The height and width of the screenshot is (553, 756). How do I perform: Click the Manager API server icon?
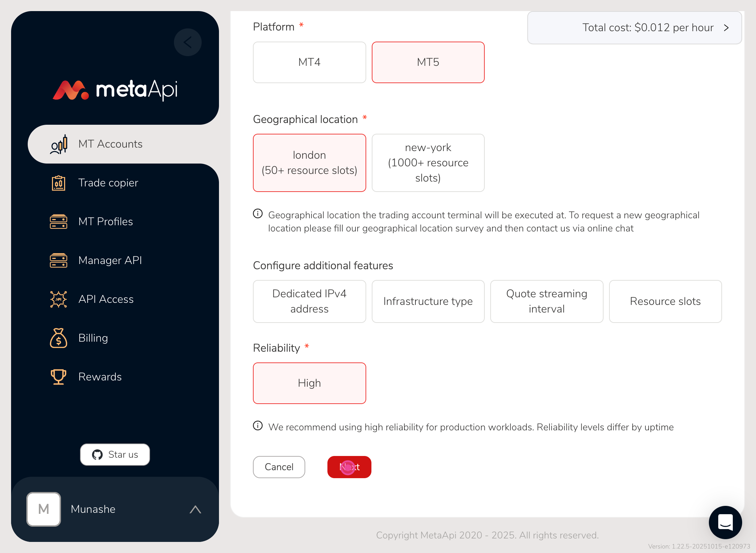pyautogui.click(x=59, y=261)
